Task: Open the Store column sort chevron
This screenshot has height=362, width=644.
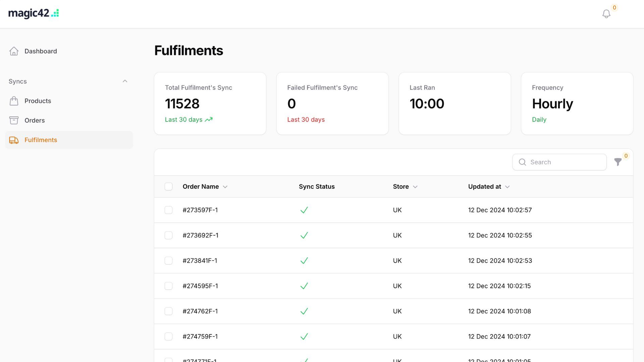Action: pyautogui.click(x=415, y=187)
